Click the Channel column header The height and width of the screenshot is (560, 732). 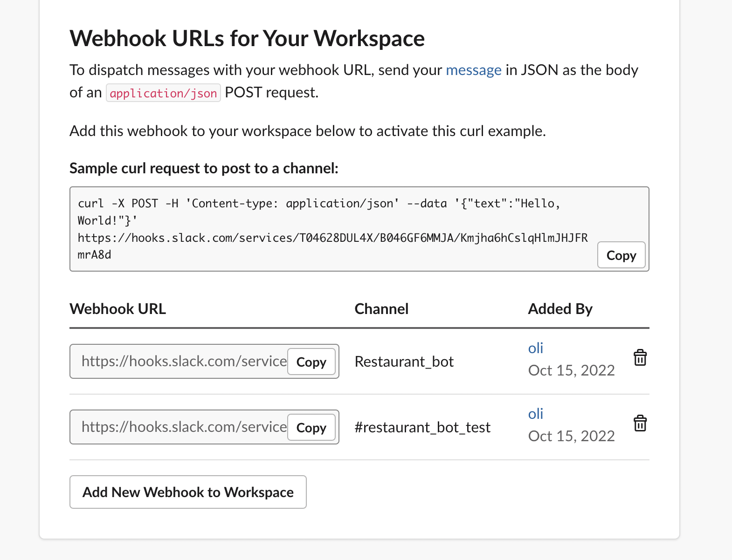pos(381,309)
